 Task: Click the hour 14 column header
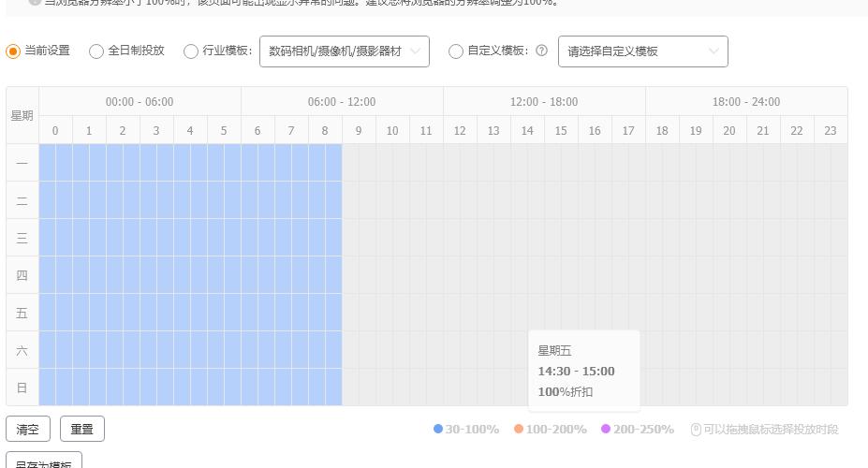point(527,130)
